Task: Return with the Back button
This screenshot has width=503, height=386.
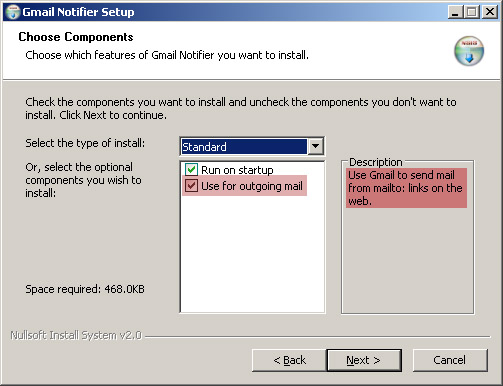Action: [289, 360]
